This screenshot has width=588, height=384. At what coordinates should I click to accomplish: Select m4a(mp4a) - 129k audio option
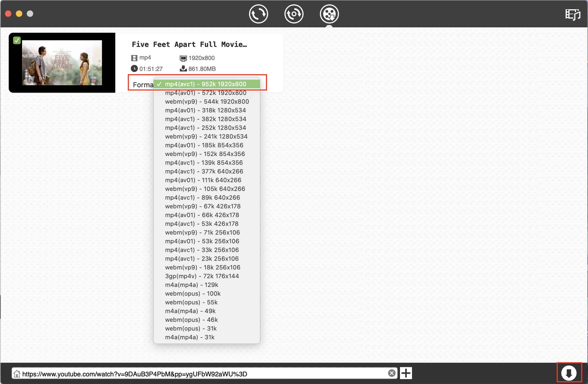click(191, 285)
